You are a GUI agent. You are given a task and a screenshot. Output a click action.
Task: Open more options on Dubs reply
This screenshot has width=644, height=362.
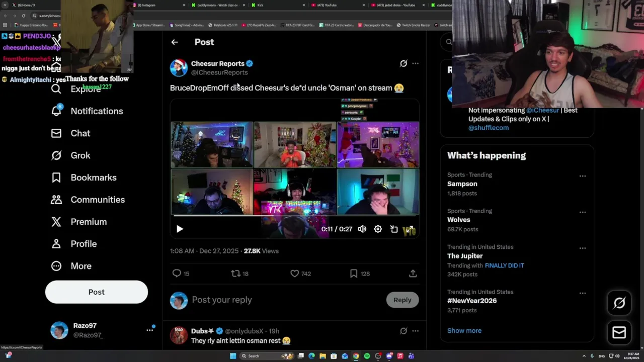pyautogui.click(x=415, y=331)
